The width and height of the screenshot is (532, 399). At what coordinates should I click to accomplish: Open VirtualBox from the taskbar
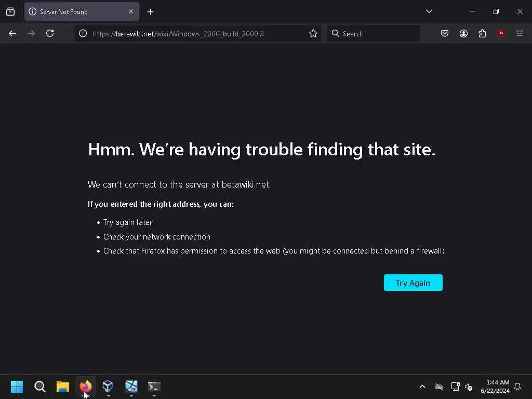click(x=108, y=387)
